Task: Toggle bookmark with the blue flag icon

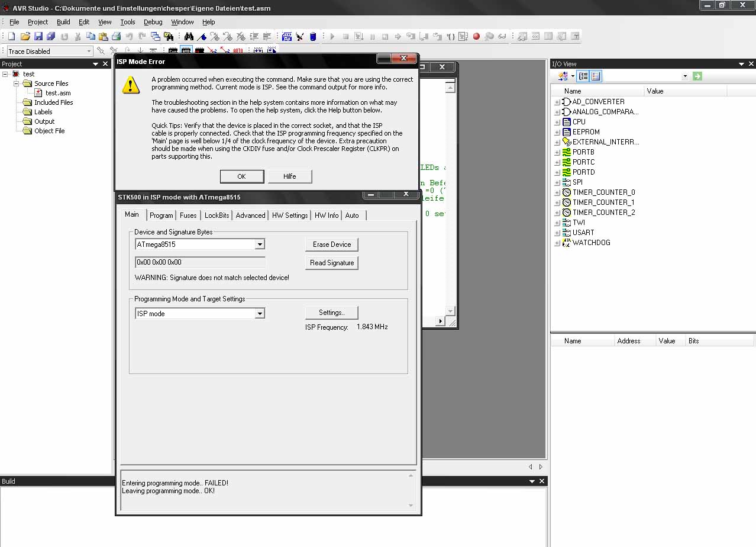Action: 202,36
